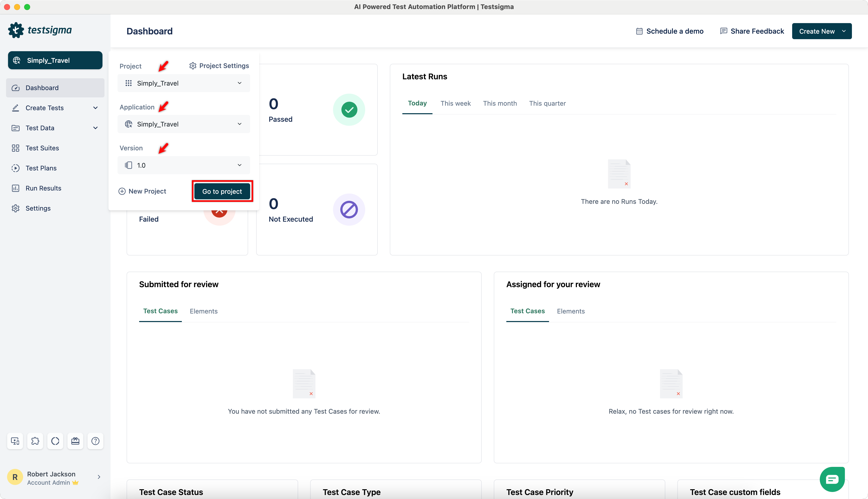Viewport: 868px width, 499px height.
Task: Click the Failed label
Action: point(149,219)
